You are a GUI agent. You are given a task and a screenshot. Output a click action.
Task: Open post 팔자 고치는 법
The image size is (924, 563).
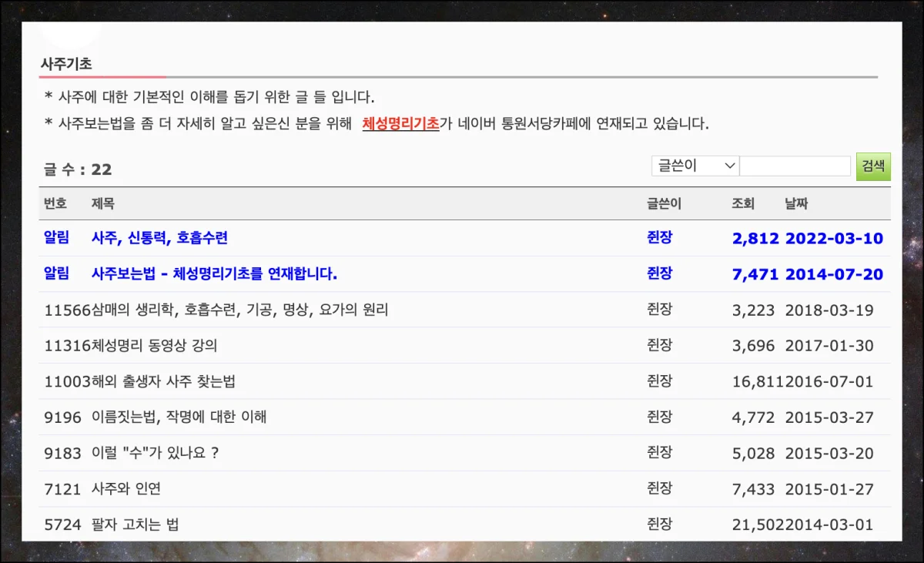tap(135, 524)
